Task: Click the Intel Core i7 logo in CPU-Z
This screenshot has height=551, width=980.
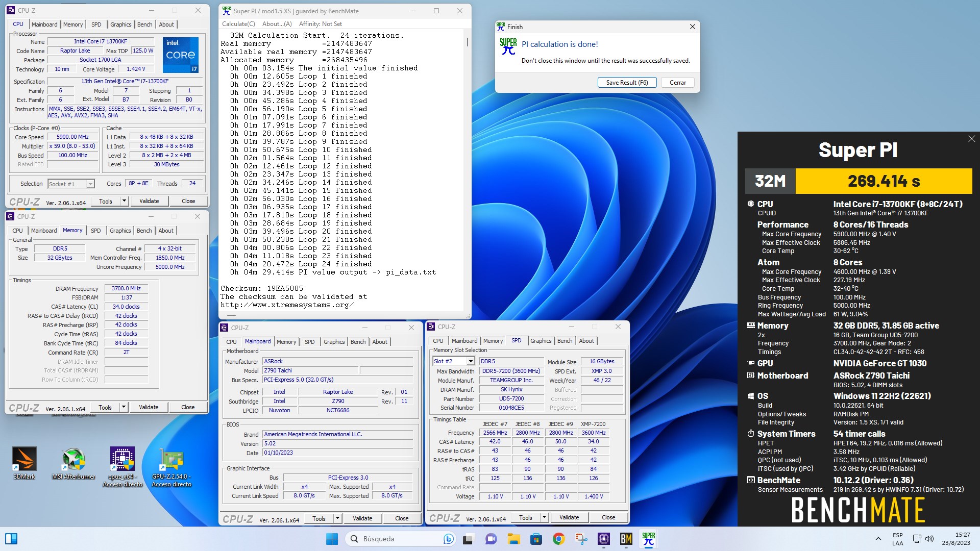Action: (x=181, y=55)
